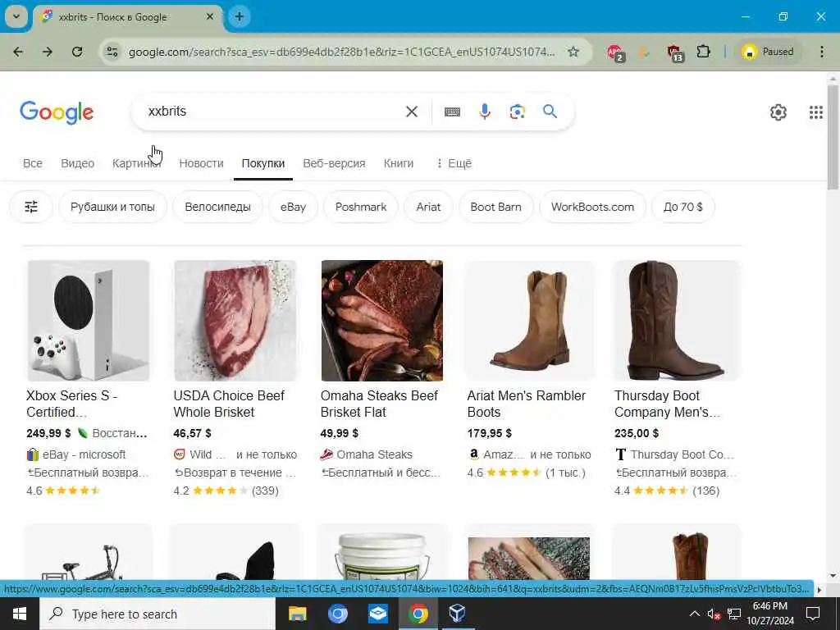
Task: Open the on-screen keyboard input tool
Action: coord(452,112)
